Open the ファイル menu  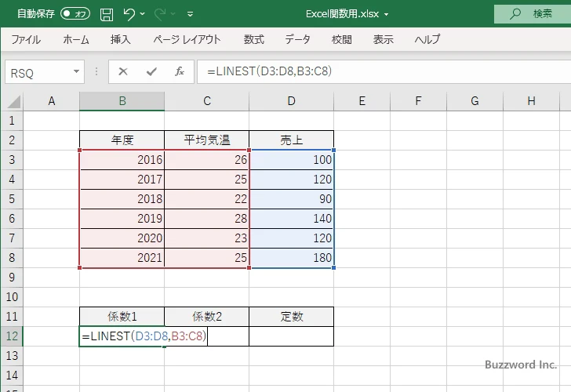coord(26,39)
